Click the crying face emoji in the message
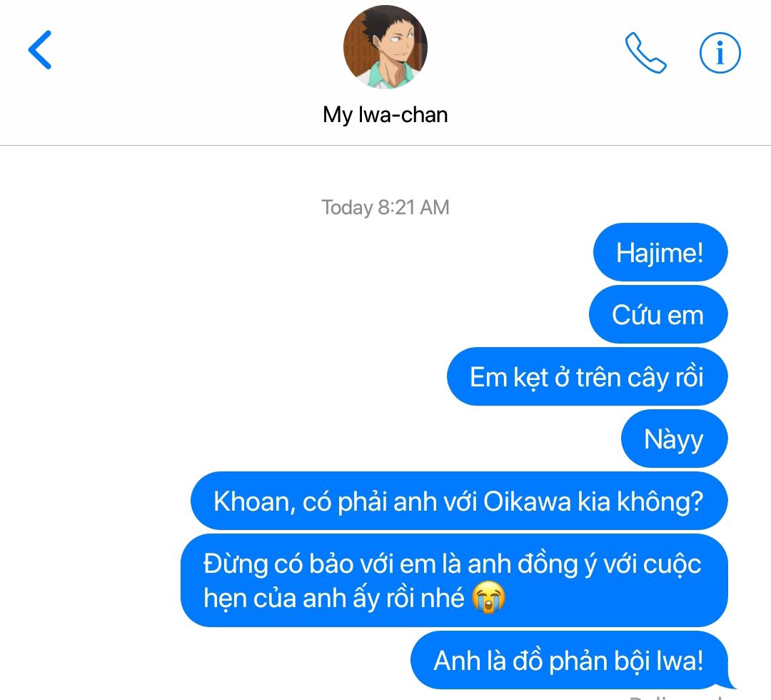This screenshot has width=771, height=700. click(488, 597)
